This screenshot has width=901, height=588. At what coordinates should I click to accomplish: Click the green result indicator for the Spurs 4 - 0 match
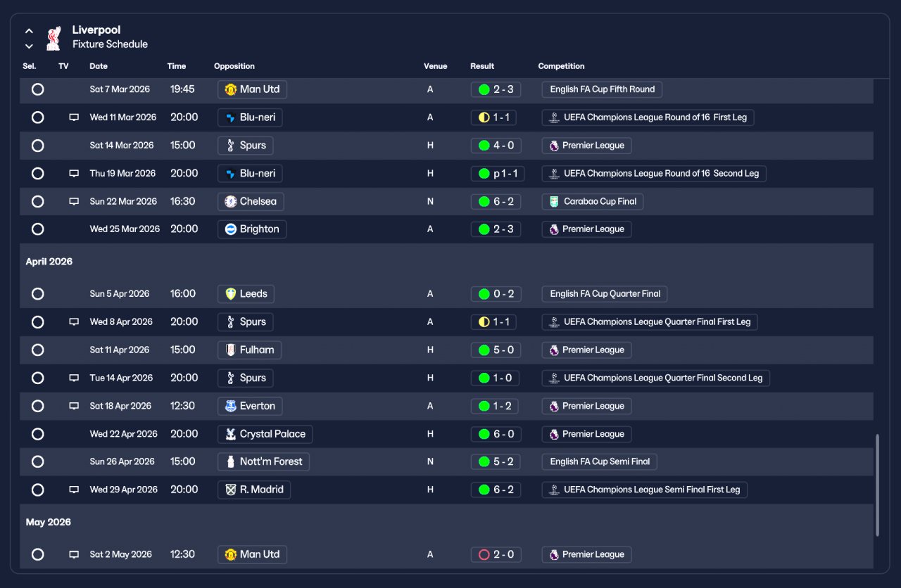click(484, 146)
